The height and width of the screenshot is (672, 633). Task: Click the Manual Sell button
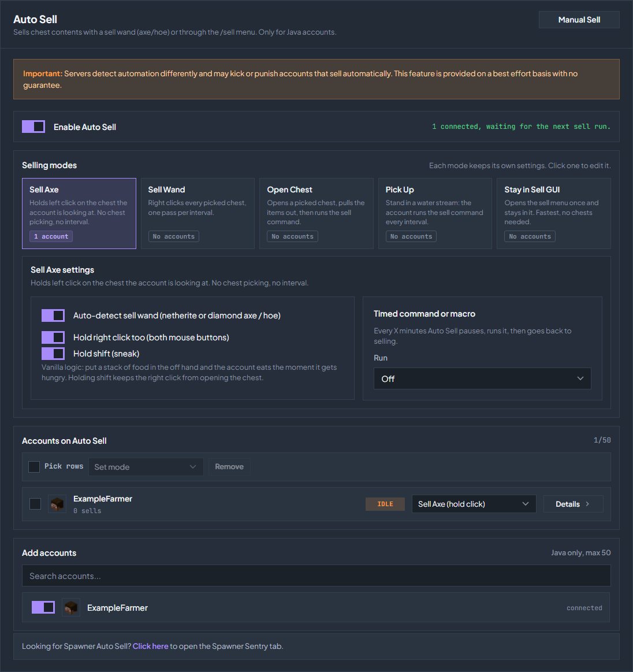[579, 20]
